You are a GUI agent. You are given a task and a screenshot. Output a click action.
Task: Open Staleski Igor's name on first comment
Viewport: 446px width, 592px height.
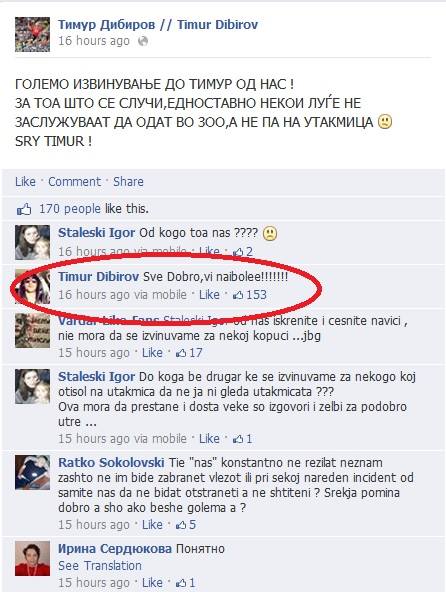pyautogui.click(x=96, y=233)
